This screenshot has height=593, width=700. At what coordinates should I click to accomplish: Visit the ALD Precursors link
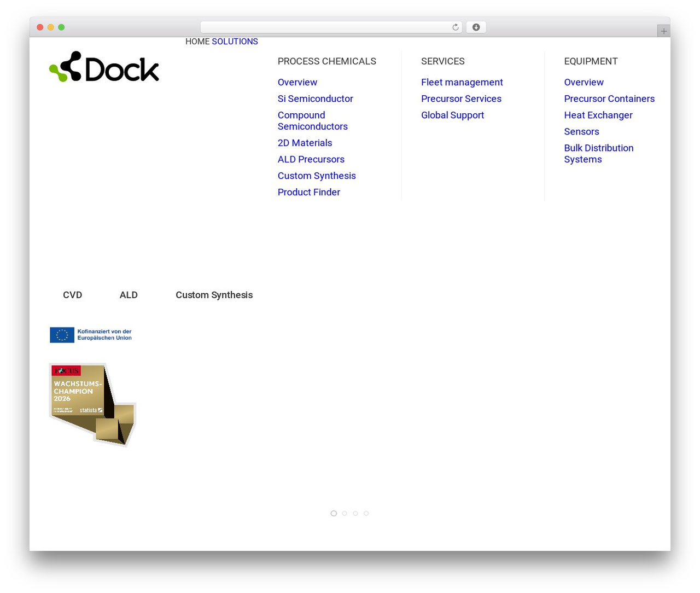point(311,159)
